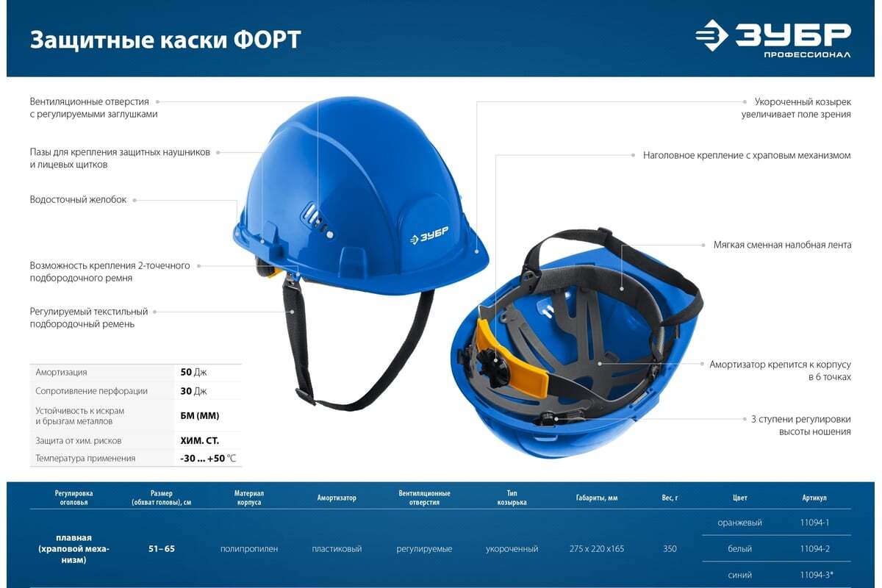The width and height of the screenshot is (882, 588).
Task: Click the '350' weight value
Action: 670,549
